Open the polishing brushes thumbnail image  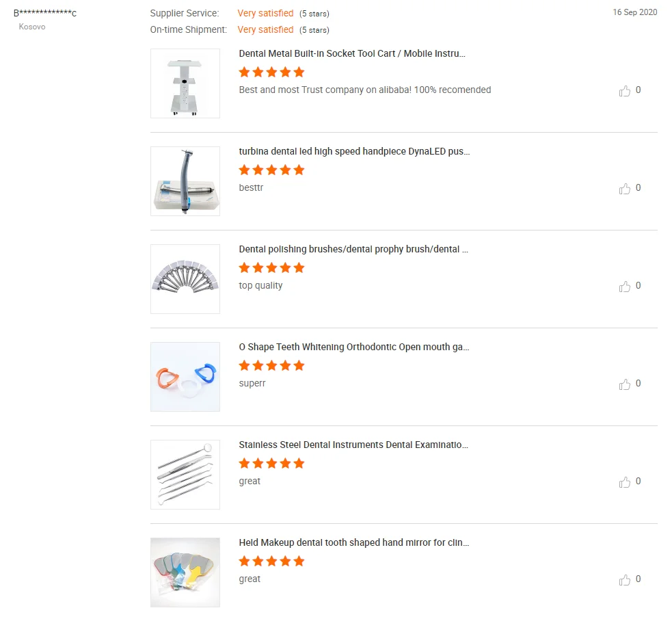tap(185, 279)
